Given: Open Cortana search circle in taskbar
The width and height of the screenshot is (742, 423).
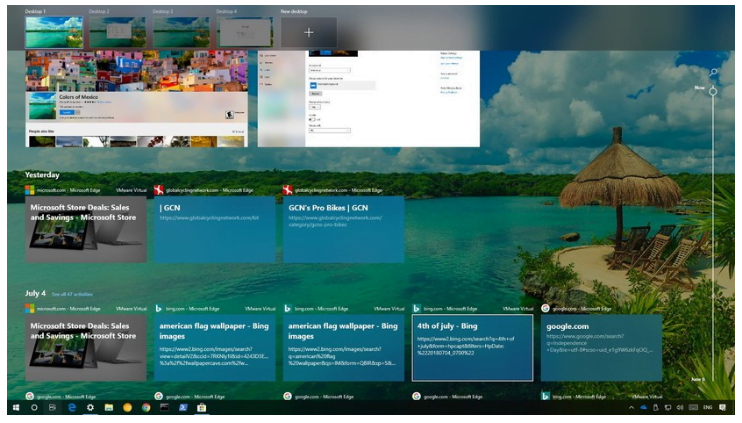Looking at the screenshot, I should point(34,408).
